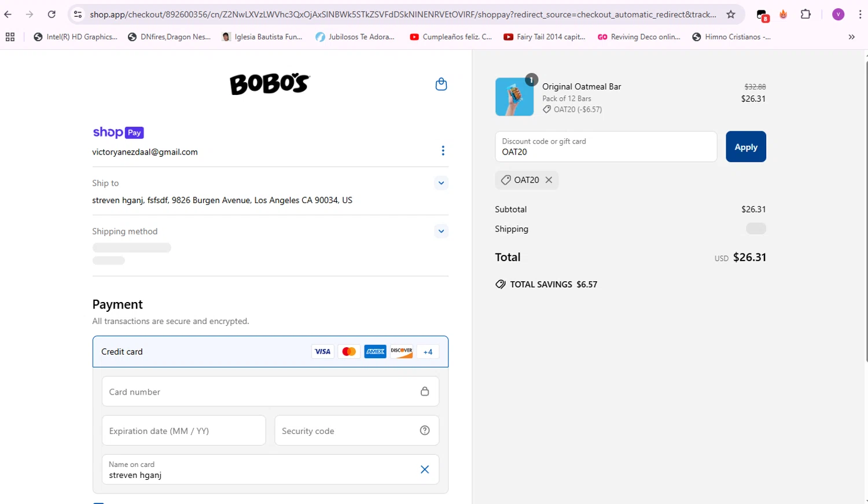Open the extension with red badge 8

click(763, 15)
